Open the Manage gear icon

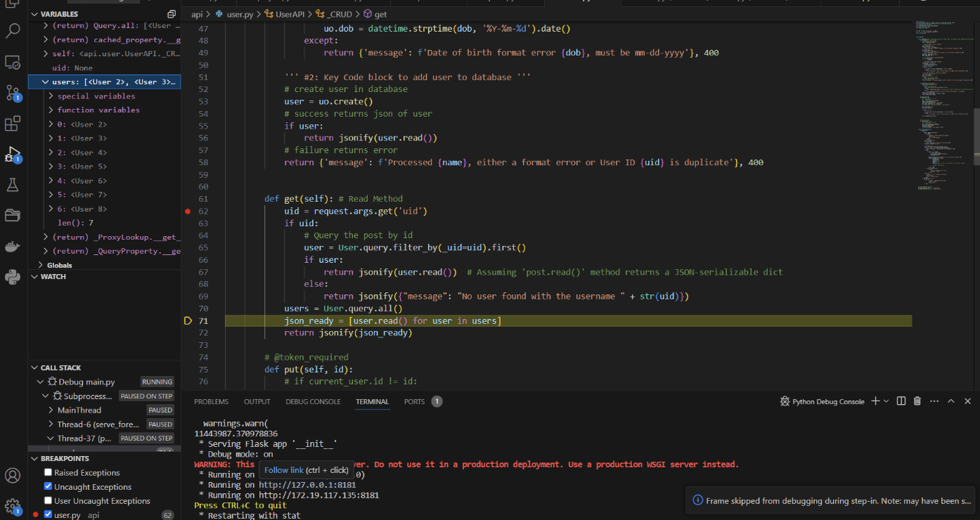click(13, 506)
